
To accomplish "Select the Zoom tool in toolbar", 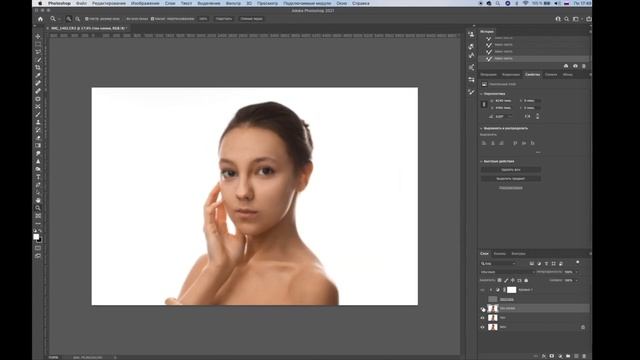I will [x=38, y=208].
